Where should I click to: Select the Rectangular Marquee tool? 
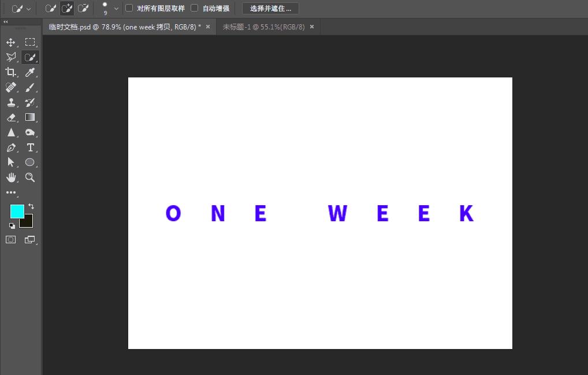(x=30, y=42)
